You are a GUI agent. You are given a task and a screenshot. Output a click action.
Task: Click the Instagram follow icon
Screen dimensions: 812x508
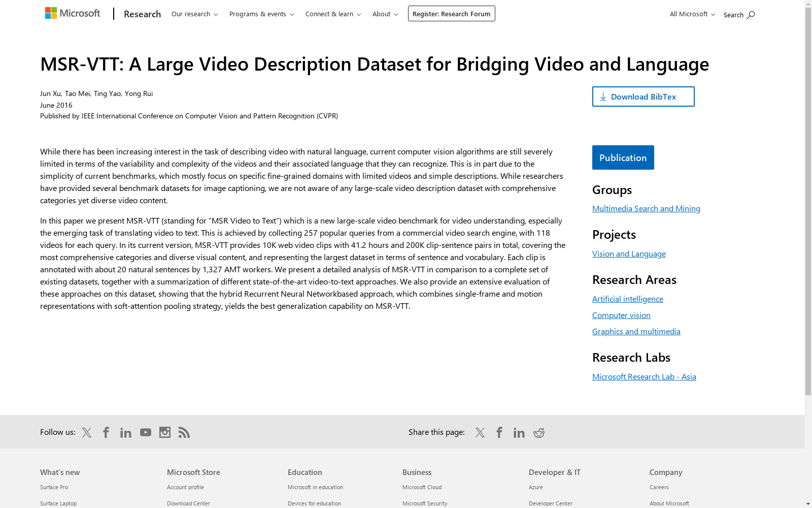click(164, 432)
